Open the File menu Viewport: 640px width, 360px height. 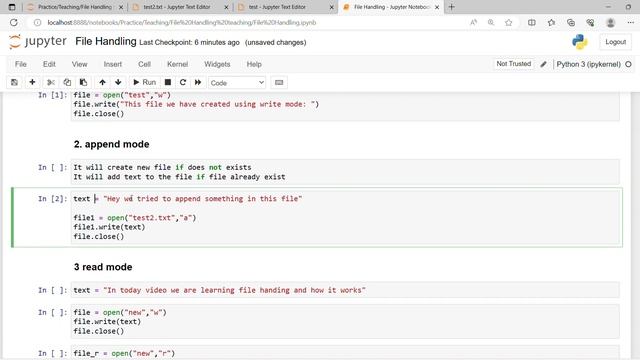click(x=21, y=64)
